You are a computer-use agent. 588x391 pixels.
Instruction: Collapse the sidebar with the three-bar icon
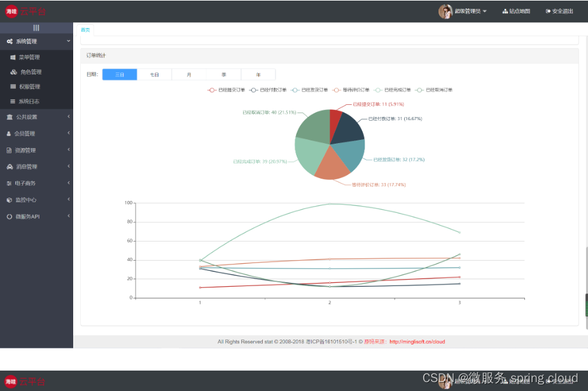tap(36, 28)
